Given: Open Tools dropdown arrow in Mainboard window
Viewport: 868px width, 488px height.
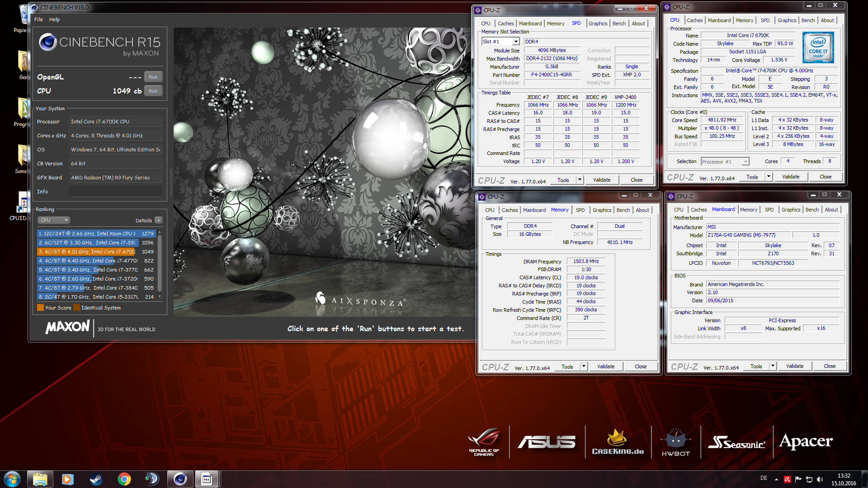Looking at the screenshot, I should pyautogui.click(x=772, y=366).
